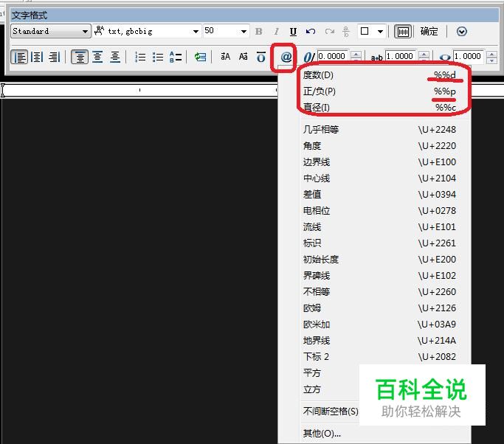Apply center paragraph alignment
Screen dimensions: 504x444
[x=37, y=58]
